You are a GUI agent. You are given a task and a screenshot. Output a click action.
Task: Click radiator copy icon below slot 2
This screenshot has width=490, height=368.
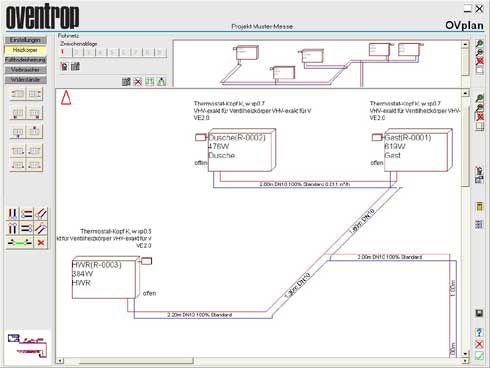pyautogui.click(x=76, y=66)
